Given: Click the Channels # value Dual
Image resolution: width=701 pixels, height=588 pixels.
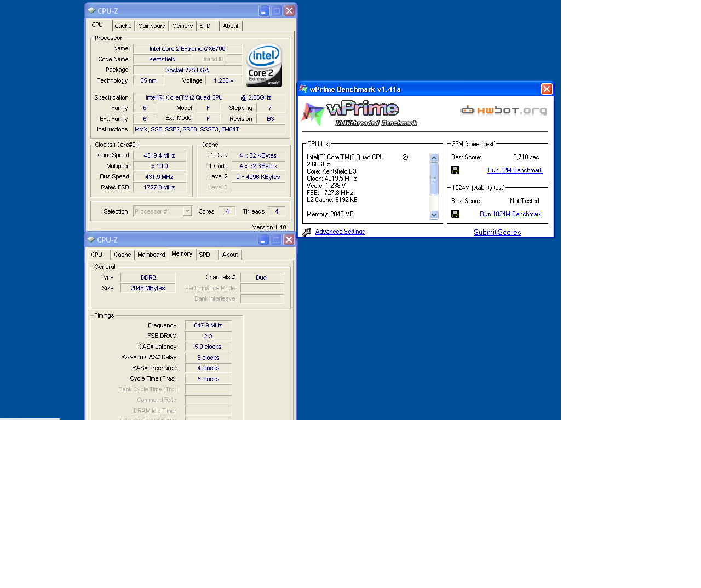Looking at the screenshot, I should [262, 278].
